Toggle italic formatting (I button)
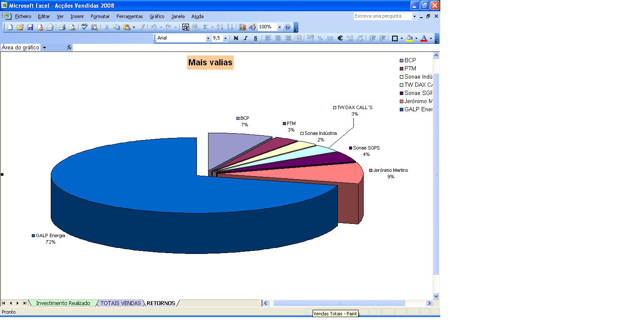The width and height of the screenshot is (644, 330). coord(245,38)
